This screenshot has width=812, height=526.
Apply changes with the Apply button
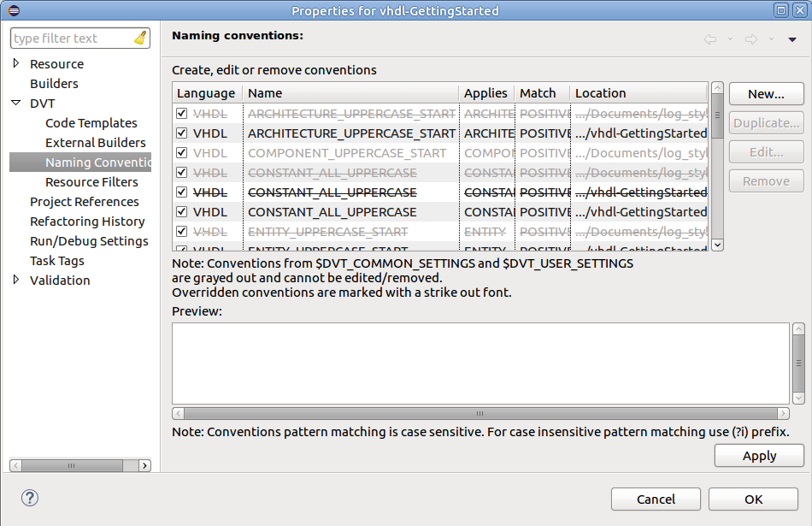point(758,455)
